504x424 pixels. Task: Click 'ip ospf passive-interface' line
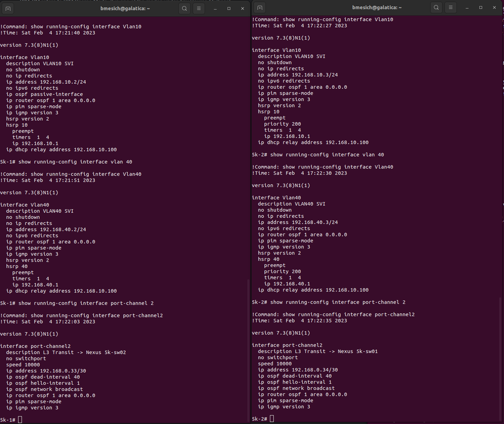pyautogui.click(x=44, y=94)
